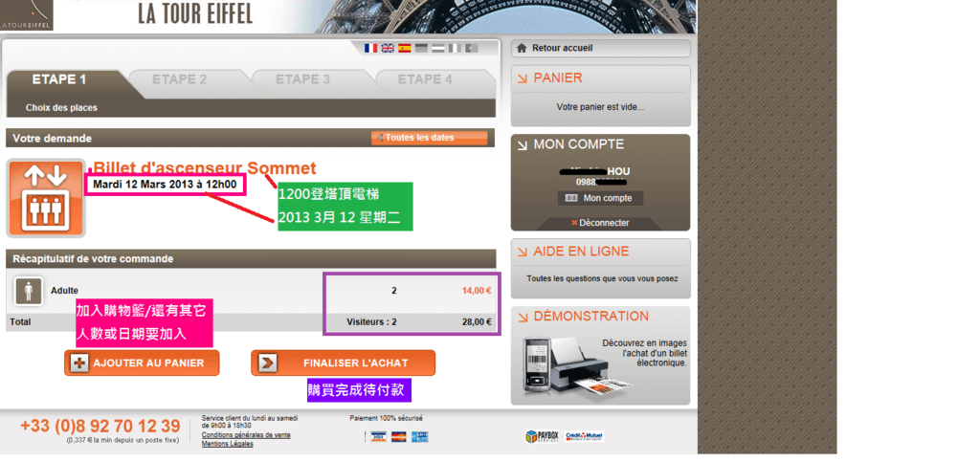Switch site language to English flag

pos(388,48)
